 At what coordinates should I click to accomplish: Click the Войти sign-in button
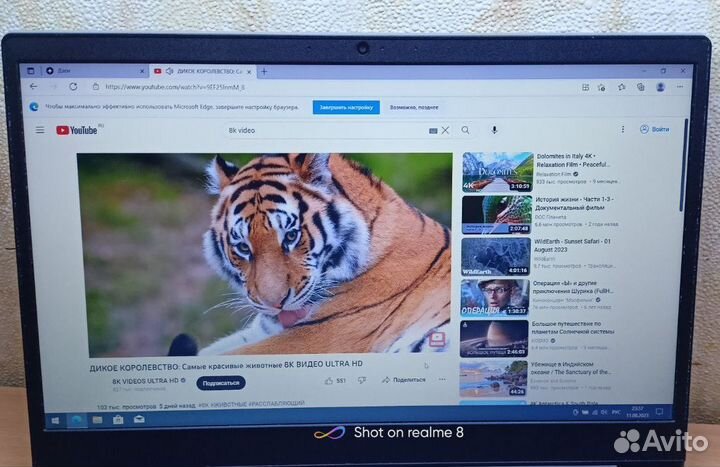pos(655,129)
